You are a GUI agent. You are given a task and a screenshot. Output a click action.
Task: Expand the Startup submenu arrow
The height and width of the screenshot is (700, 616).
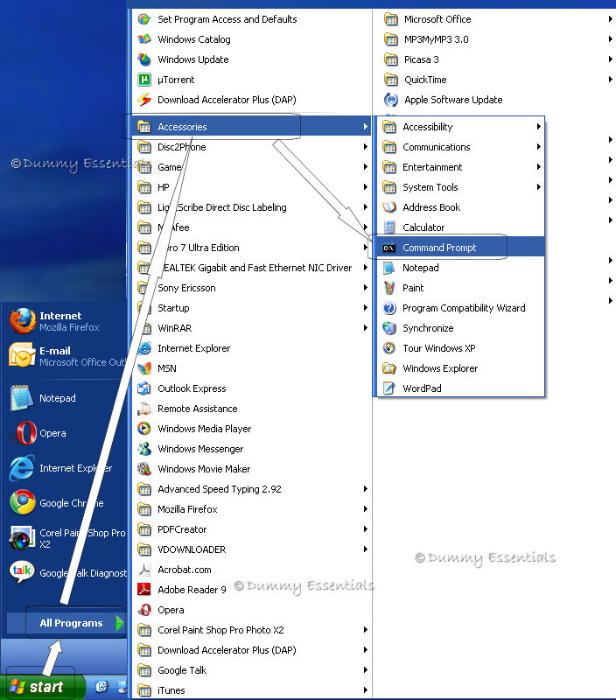(x=365, y=308)
